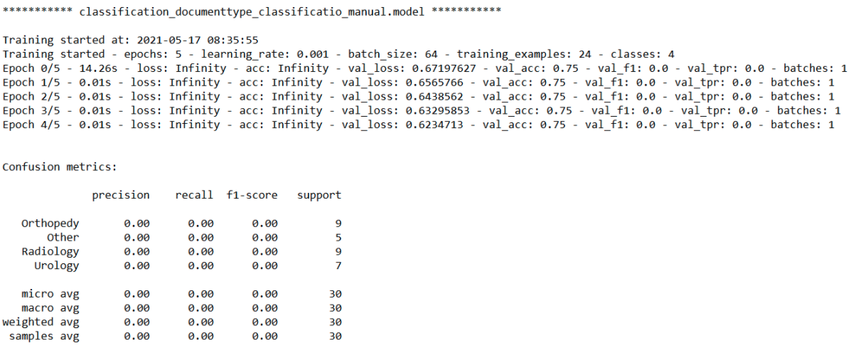Click the support column header
This screenshot has width=868, height=358.
point(319,195)
